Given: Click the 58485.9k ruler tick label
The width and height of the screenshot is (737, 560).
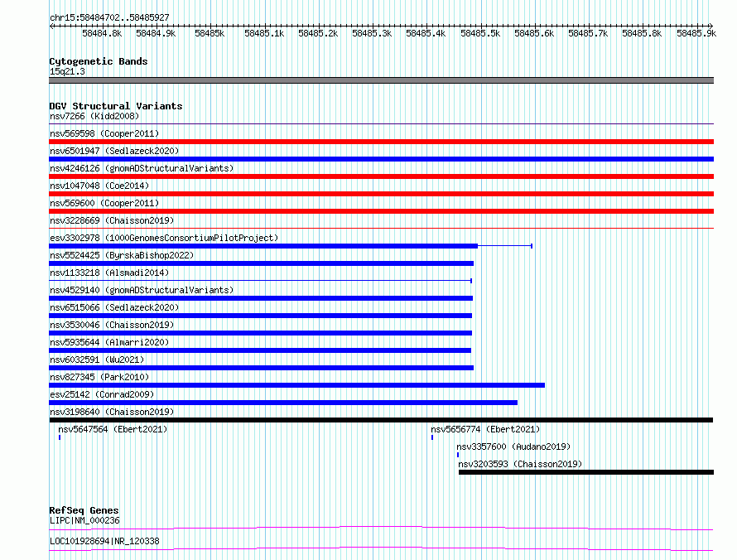Looking at the screenshot, I should coord(696,33).
